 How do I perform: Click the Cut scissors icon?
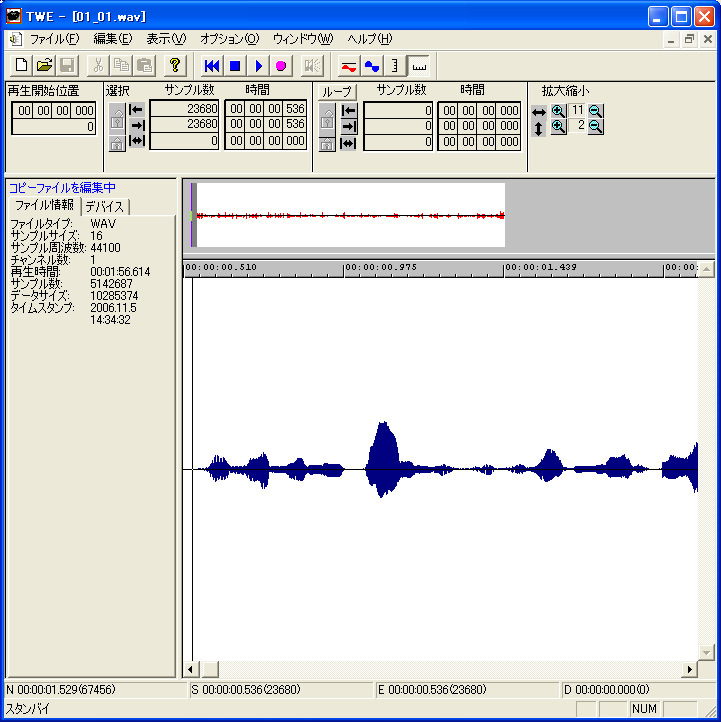98,66
